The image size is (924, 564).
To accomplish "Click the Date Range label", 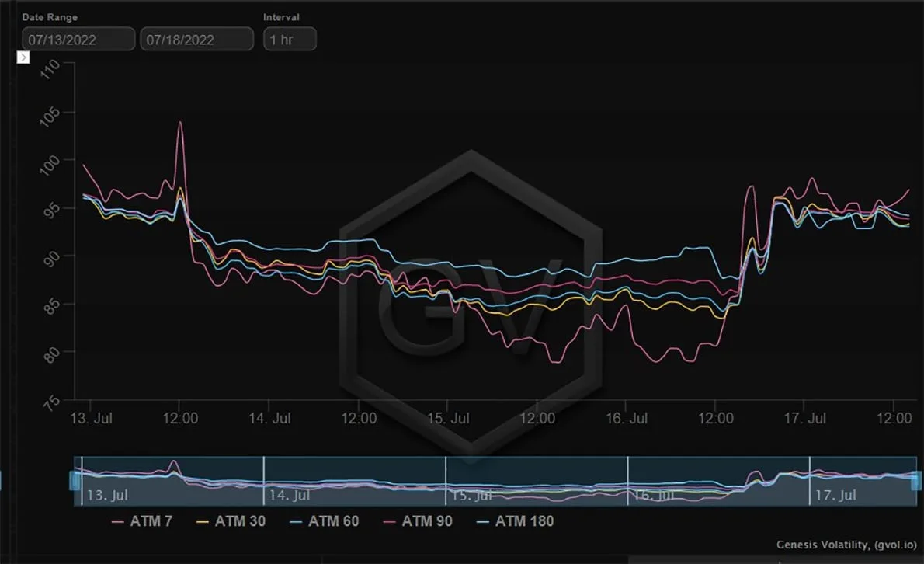I will pyautogui.click(x=50, y=17).
